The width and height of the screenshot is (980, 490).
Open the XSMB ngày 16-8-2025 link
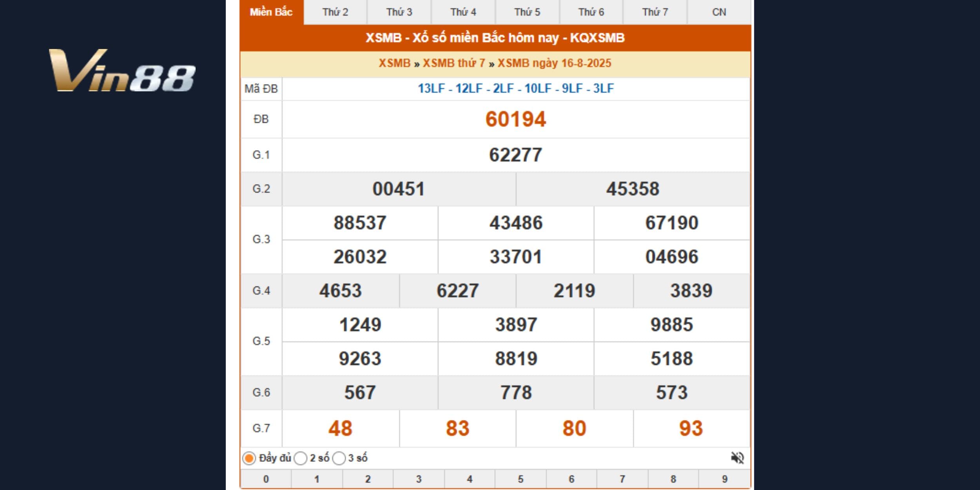pyautogui.click(x=554, y=63)
